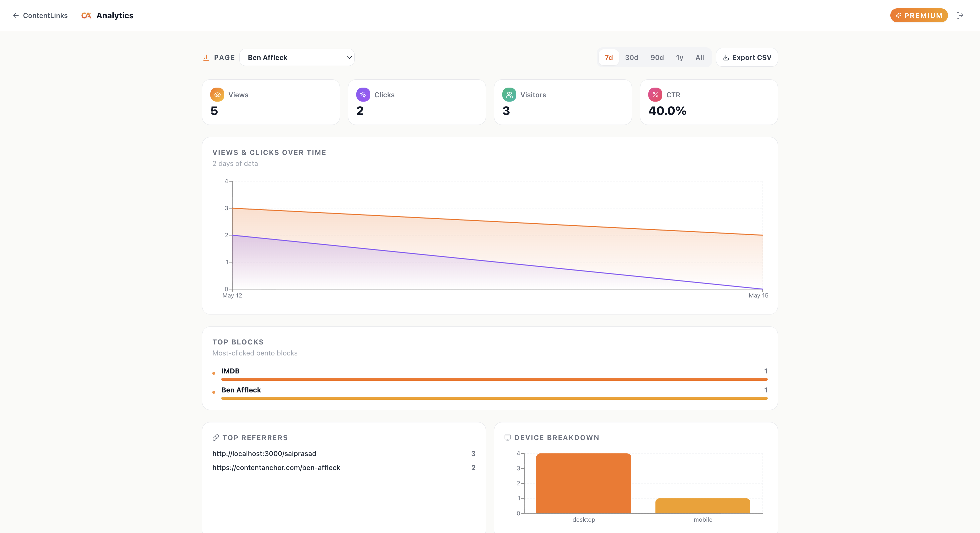Click the Ben Affleck block name in Top Blocks
The width and height of the screenshot is (980, 533).
pyautogui.click(x=241, y=390)
